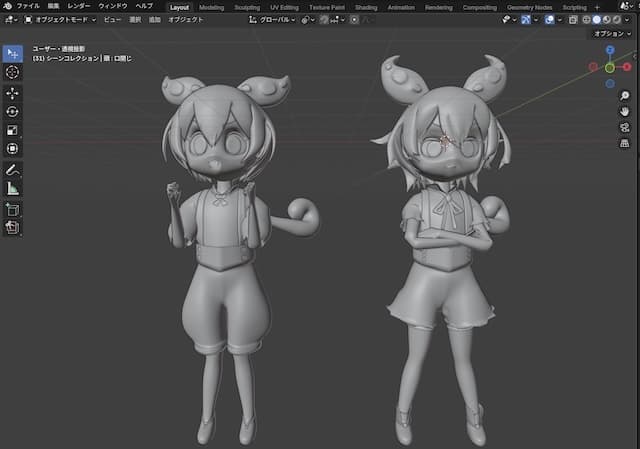
Task: Click the ビュー menu button
Action: pyautogui.click(x=113, y=19)
